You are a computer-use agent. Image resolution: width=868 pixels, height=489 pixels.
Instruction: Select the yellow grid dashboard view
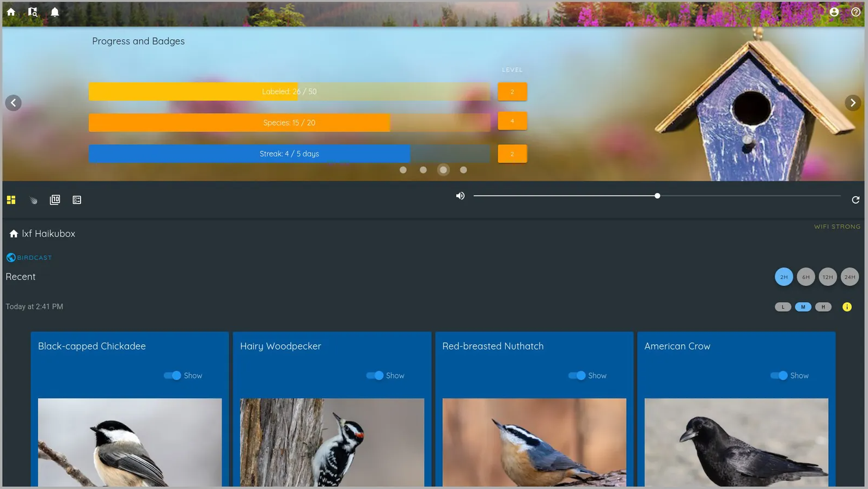tap(11, 200)
